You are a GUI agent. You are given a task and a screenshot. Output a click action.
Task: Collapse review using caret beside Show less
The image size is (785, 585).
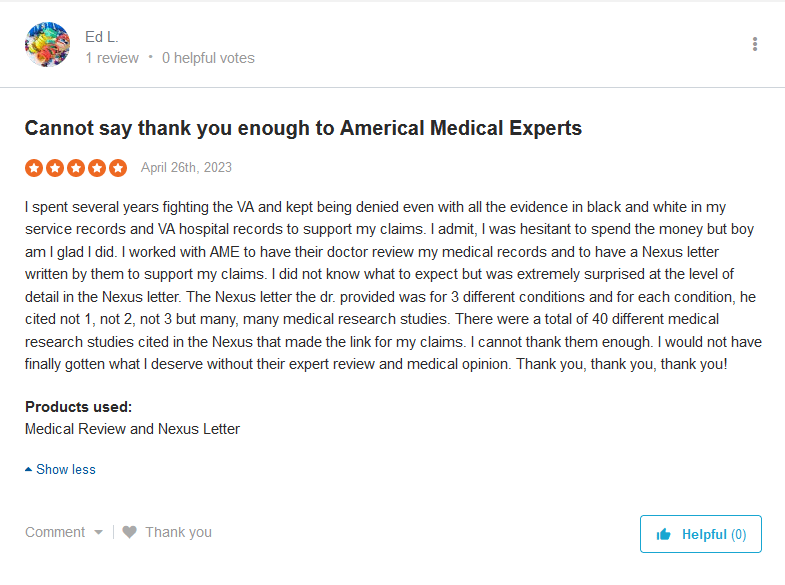29,469
